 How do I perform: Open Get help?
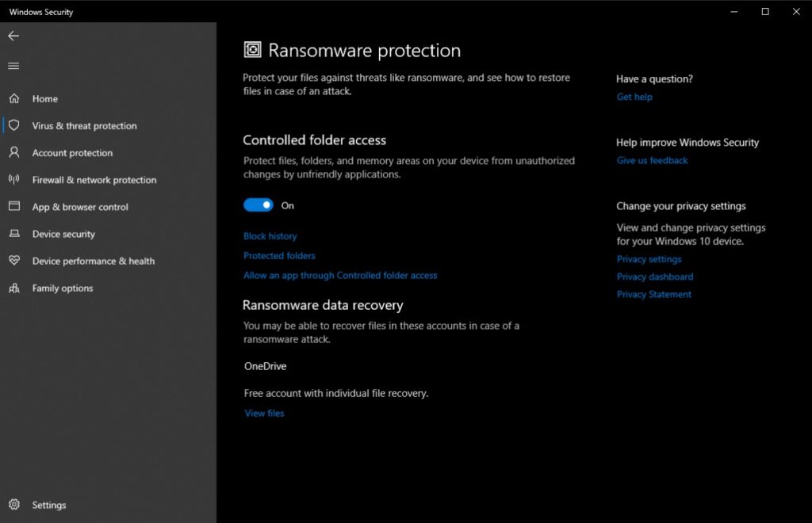634,97
